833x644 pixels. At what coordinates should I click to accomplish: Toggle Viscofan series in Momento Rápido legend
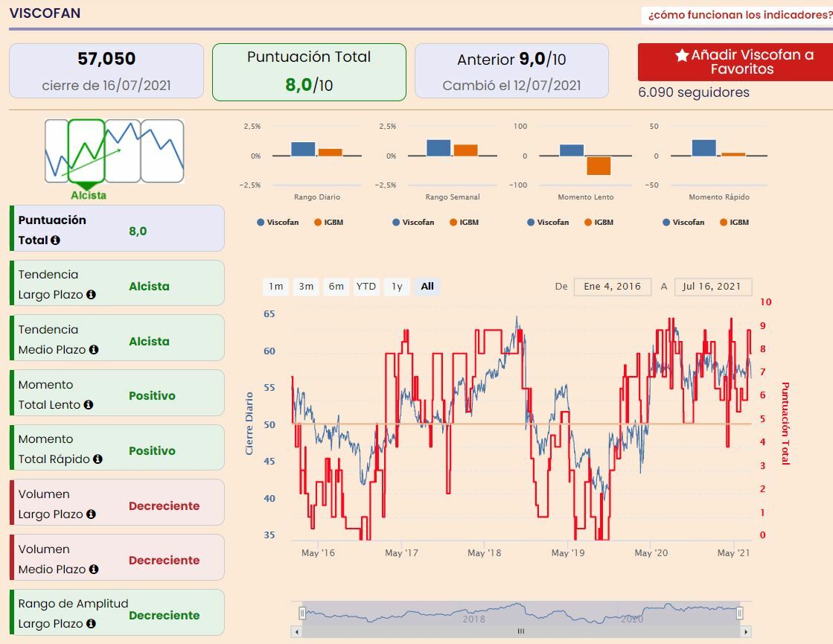(683, 222)
